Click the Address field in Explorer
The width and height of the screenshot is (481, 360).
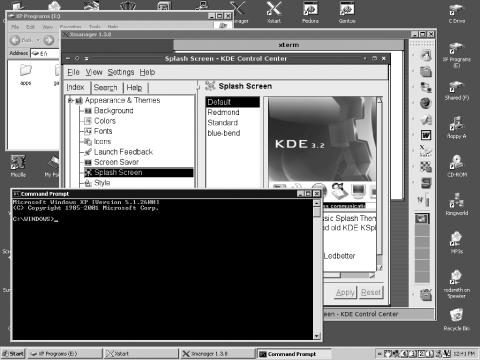tap(45, 53)
